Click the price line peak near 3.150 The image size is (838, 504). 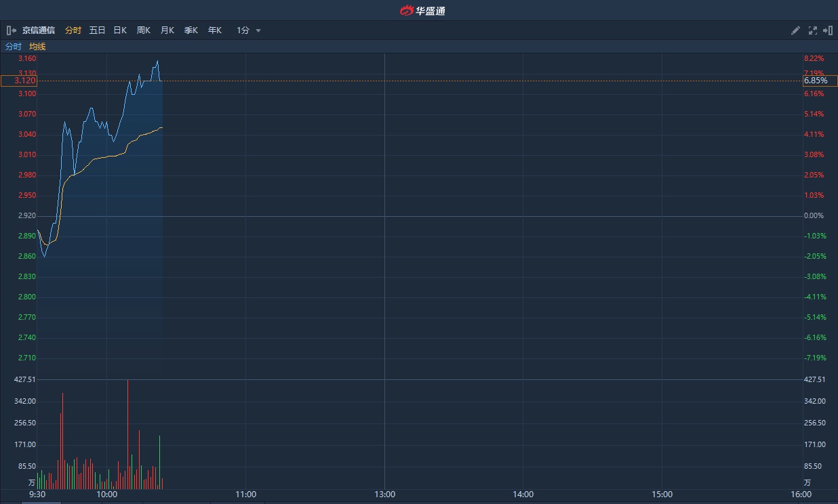click(x=157, y=61)
